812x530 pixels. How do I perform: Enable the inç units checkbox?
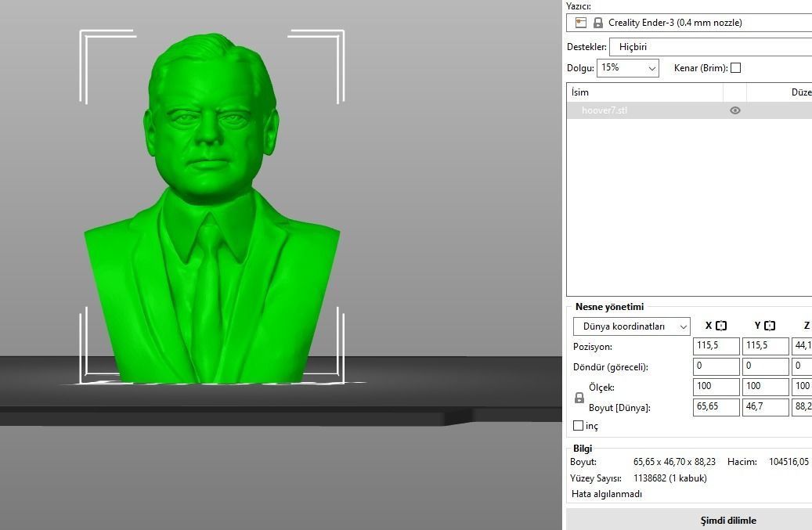(579, 425)
